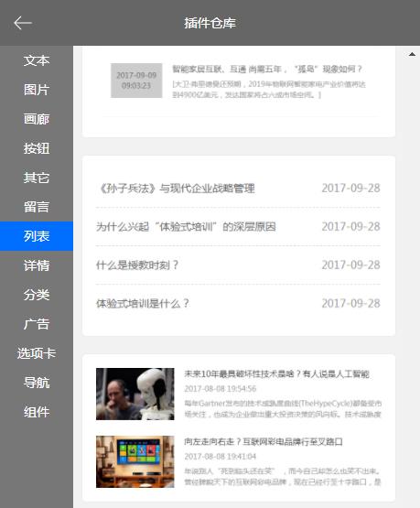Open the 留言 category
The image size is (420, 508).
(37, 207)
